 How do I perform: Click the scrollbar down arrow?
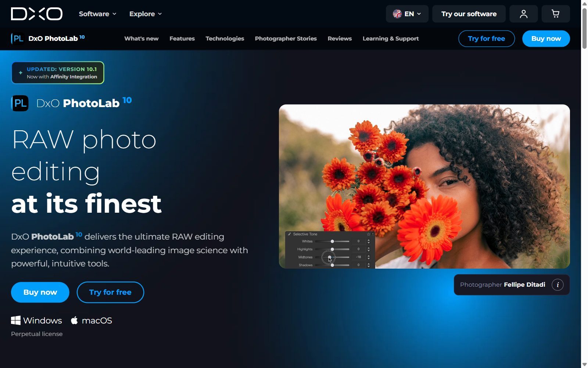(x=584, y=364)
